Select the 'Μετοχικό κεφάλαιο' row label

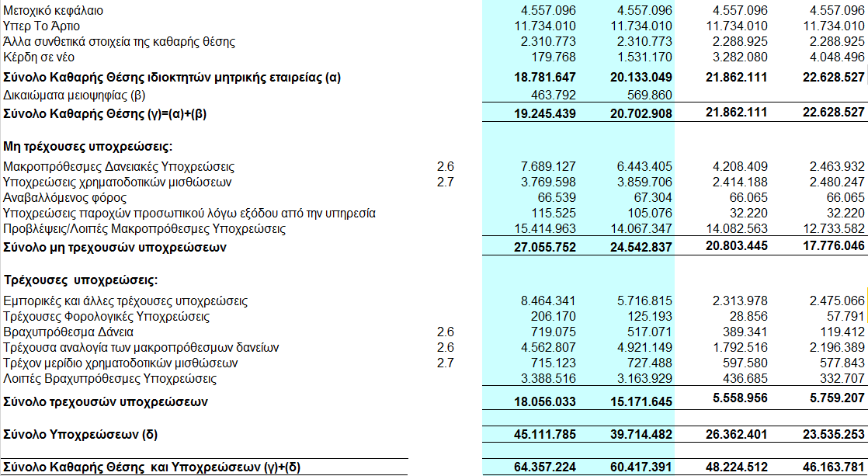click(x=53, y=11)
